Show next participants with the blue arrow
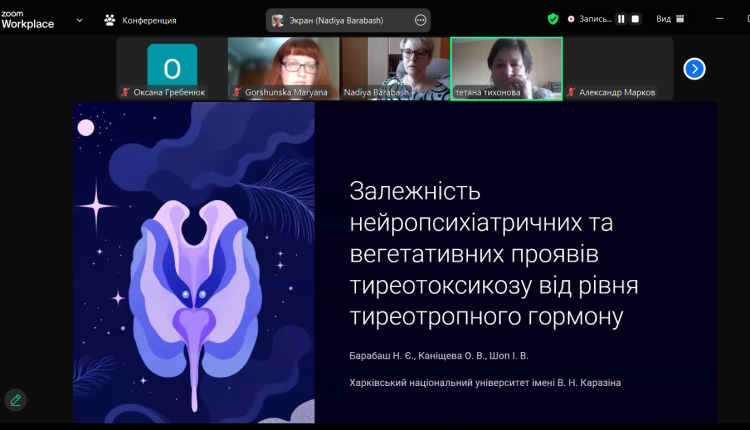 [x=694, y=68]
